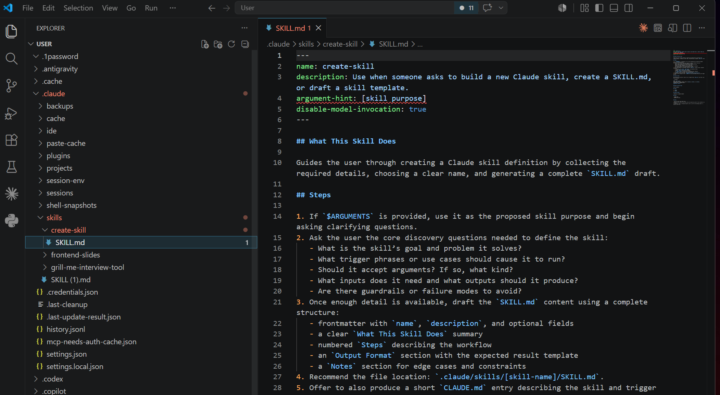Open the Extensions view
The width and height of the screenshot is (720, 395).
point(11,140)
